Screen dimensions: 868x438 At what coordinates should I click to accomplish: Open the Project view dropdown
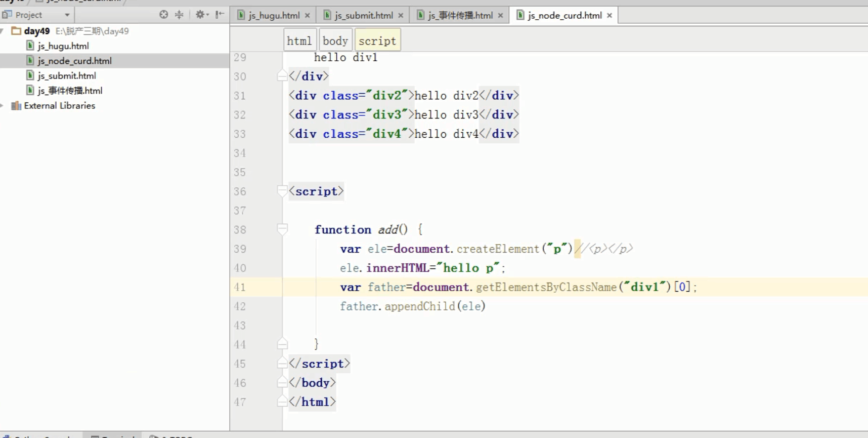pos(67,15)
